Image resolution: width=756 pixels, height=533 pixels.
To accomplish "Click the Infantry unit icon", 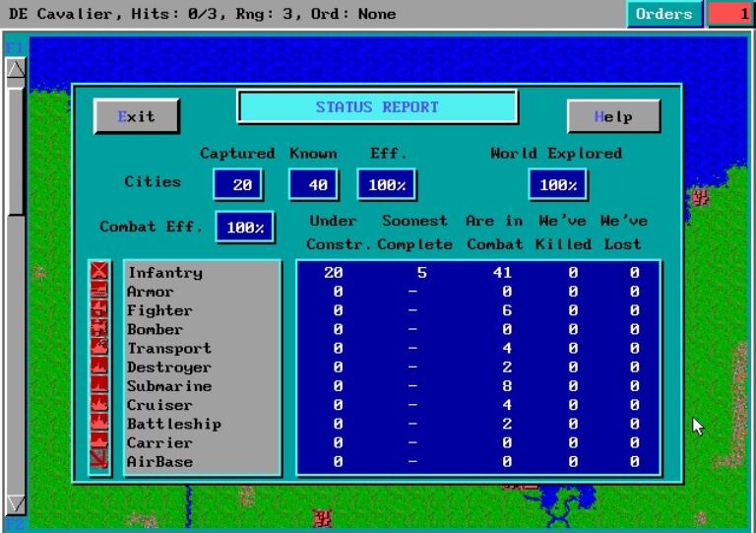I will point(99,273).
